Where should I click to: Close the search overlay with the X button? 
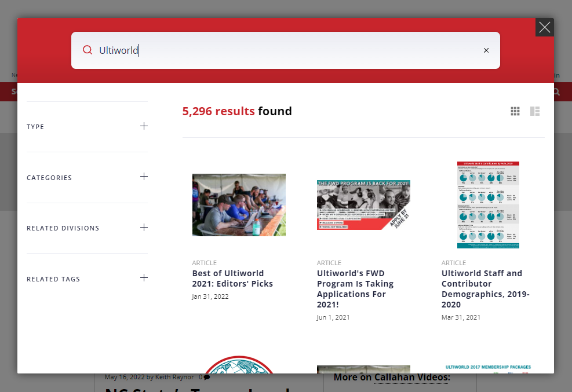[x=544, y=27]
